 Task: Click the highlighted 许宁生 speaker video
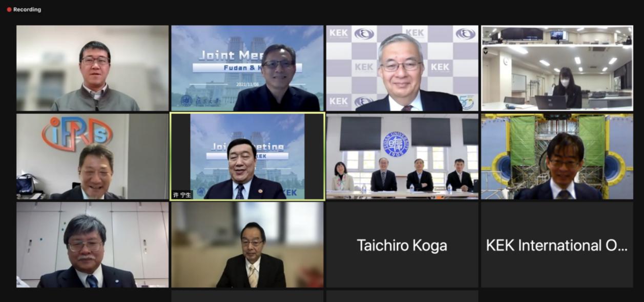247,156
